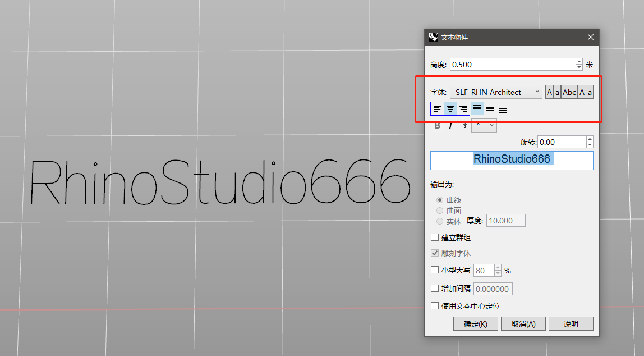Choose the middle vertical alignment icon
This screenshot has height=356, width=644.
pyautogui.click(x=490, y=109)
